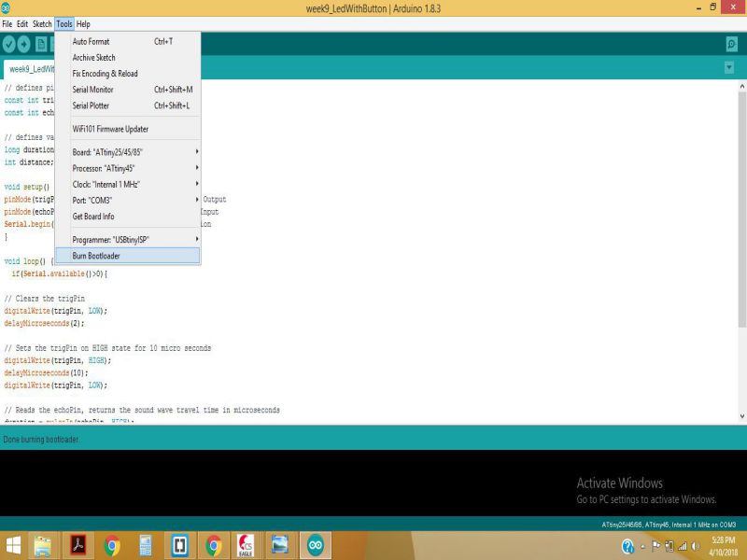Image resolution: width=747 pixels, height=560 pixels.
Task: Launch WiFi101 Firmware Updater
Action: pos(128,129)
